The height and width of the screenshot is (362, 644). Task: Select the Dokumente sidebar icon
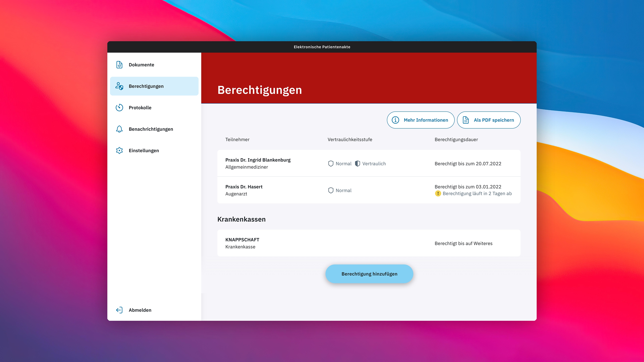(x=119, y=65)
